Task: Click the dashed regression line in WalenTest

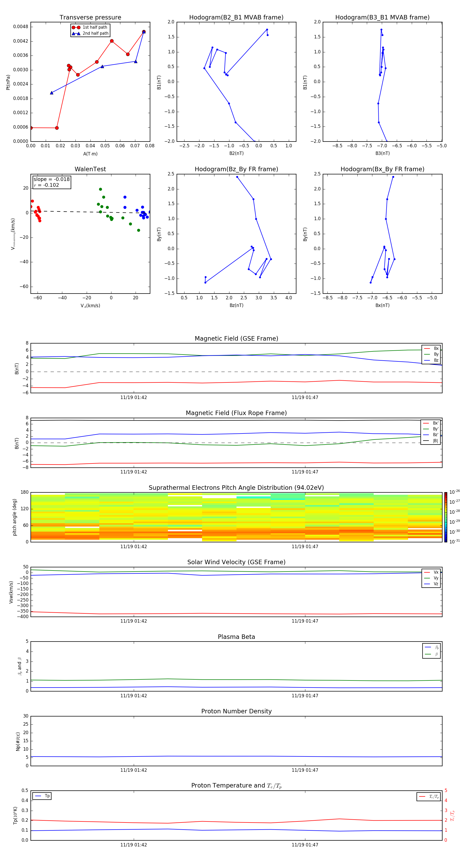Action: 90,212
